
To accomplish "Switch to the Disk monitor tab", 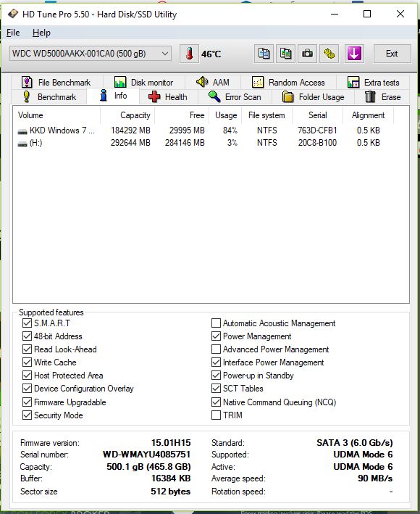I will [144, 82].
